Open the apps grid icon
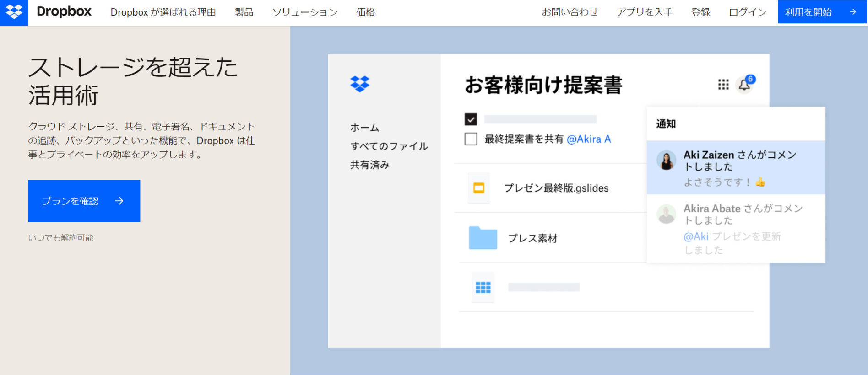 (723, 85)
